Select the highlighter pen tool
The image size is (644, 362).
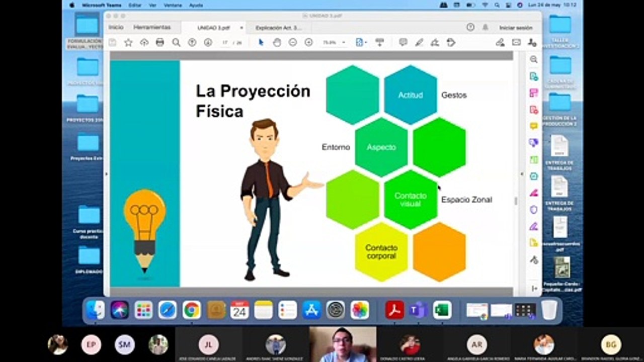419,43
